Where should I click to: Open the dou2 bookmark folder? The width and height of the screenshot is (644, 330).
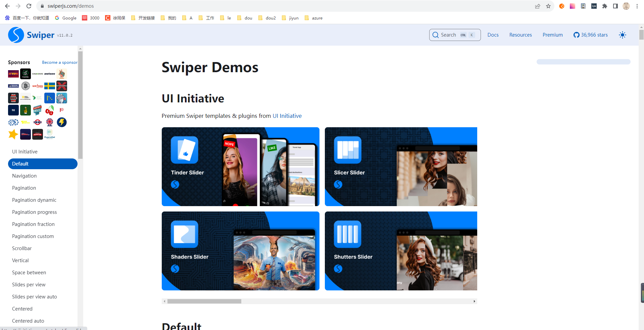pyautogui.click(x=267, y=18)
